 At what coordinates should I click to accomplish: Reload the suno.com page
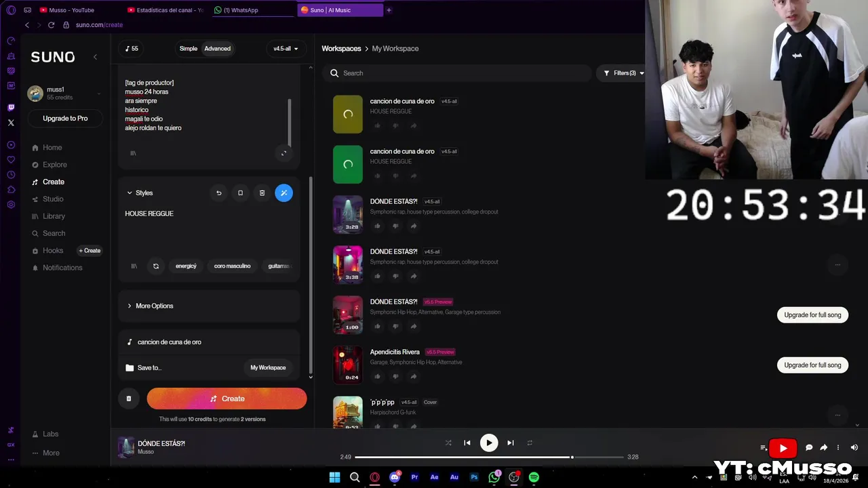coord(51,25)
